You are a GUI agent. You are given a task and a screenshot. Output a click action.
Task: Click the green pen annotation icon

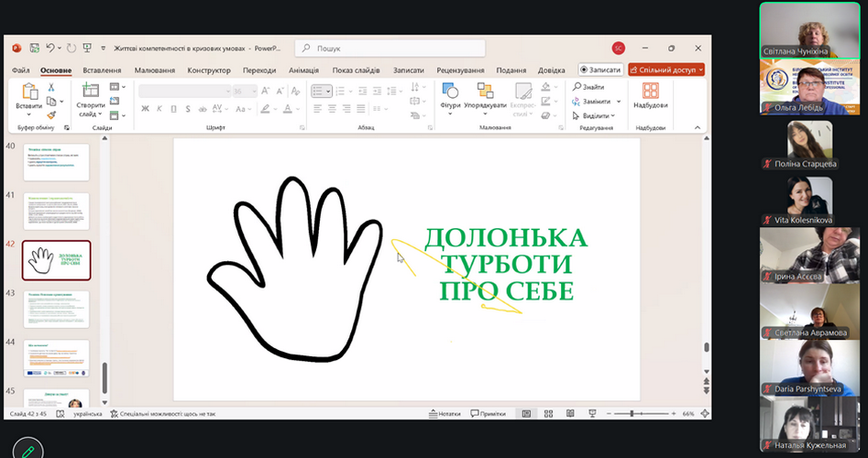(28, 450)
